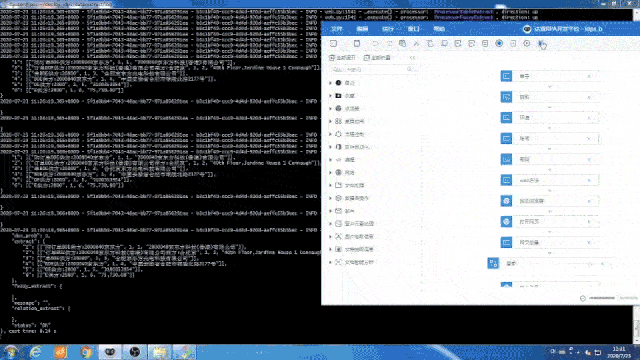Click the record button in the toolbar
This screenshot has width=640, height=360.
point(499,43)
